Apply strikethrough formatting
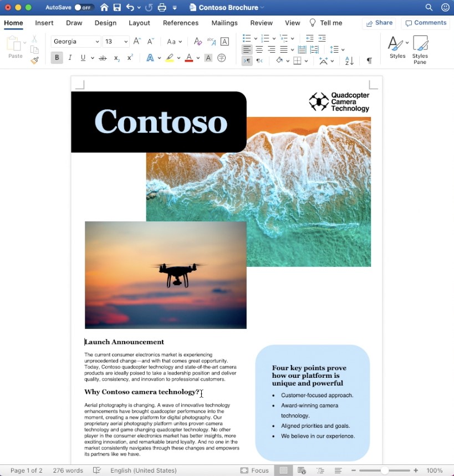 103,58
